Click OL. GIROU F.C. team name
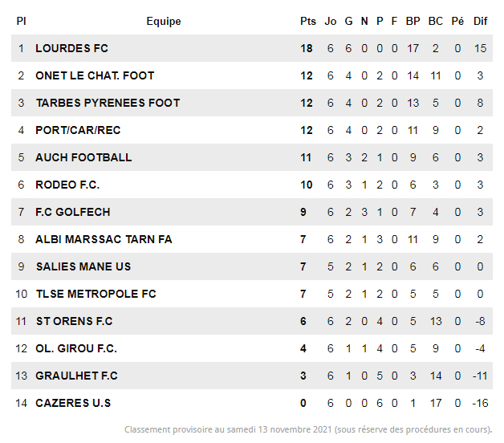Screen dimensions: 504x443 [x=76, y=348]
